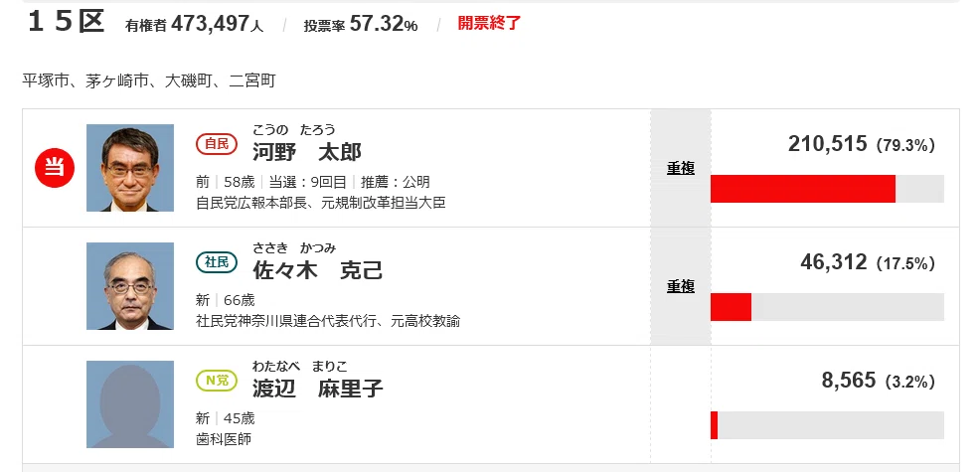
Task: Click the 15区 district heading
Action: pos(67,23)
